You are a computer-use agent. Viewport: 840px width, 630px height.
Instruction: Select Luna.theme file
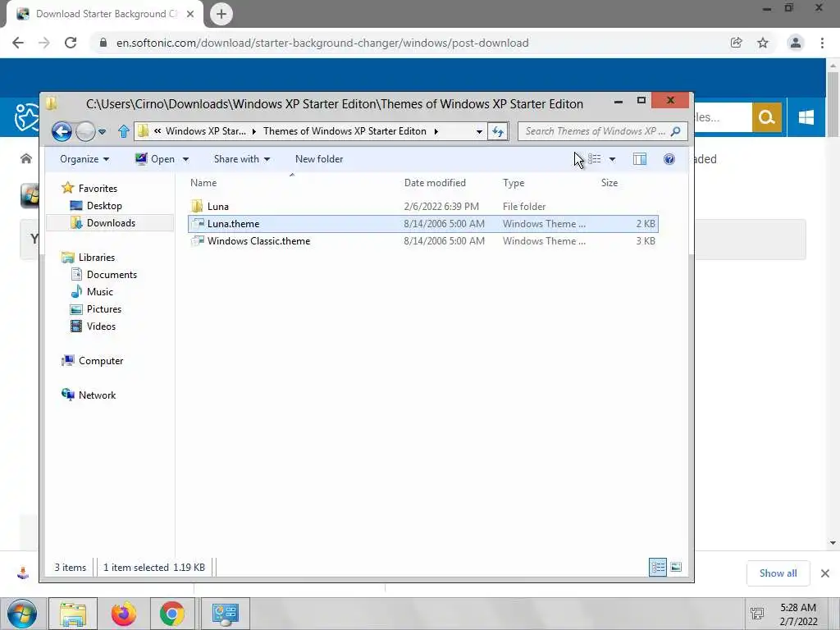pos(423,224)
